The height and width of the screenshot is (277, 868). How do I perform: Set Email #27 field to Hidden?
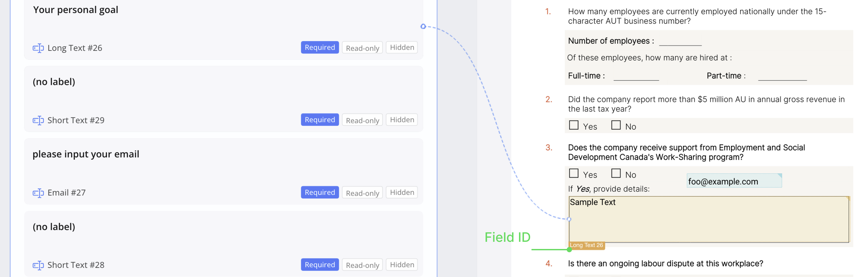point(402,192)
